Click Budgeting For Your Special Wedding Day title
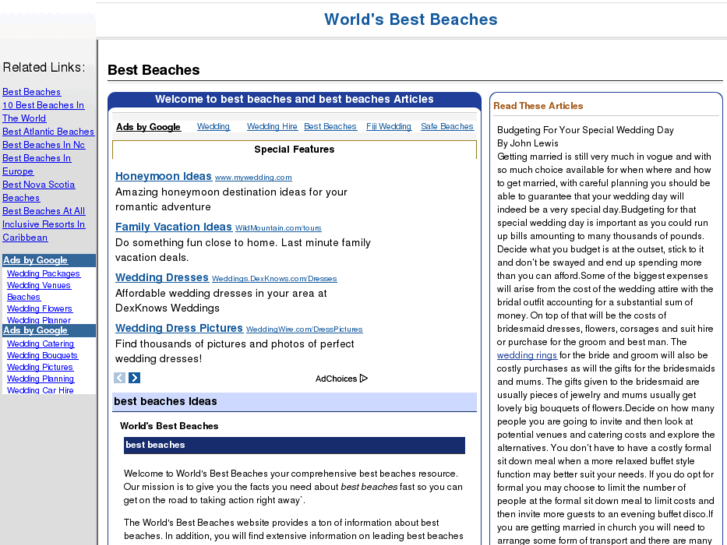The width and height of the screenshot is (727, 545). (586, 130)
